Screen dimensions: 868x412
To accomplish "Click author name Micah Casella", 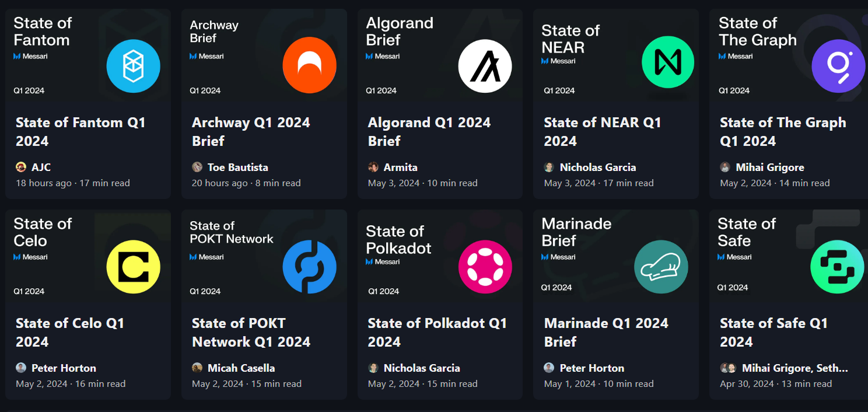I will [241, 368].
